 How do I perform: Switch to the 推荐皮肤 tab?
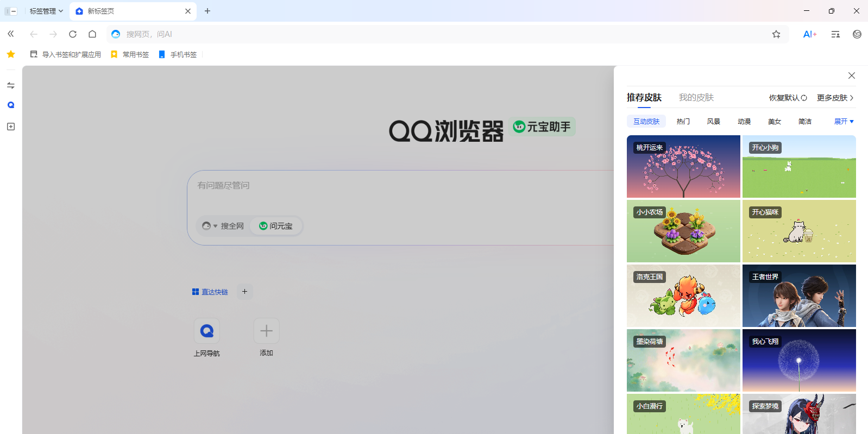point(644,98)
